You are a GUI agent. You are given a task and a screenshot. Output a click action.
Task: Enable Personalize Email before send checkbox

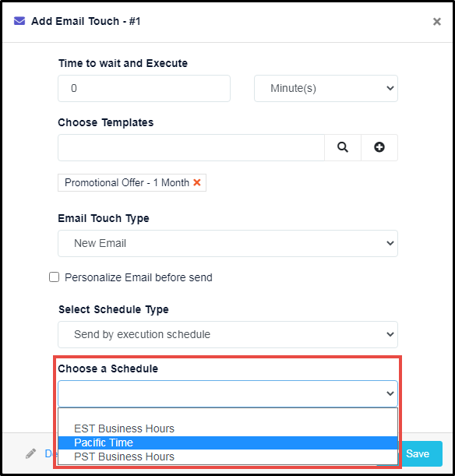54,277
